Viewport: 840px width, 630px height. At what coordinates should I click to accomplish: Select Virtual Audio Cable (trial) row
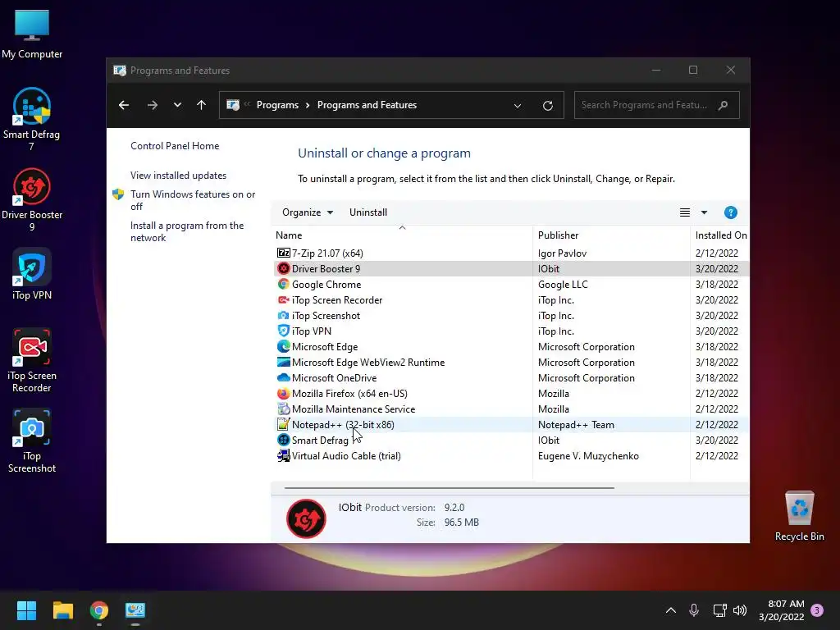(512, 455)
